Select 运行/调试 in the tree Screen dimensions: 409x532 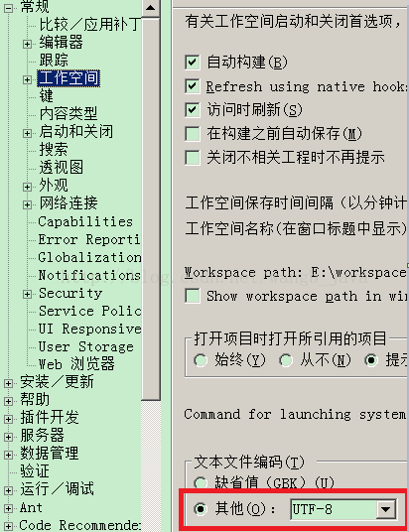(57, 489)
